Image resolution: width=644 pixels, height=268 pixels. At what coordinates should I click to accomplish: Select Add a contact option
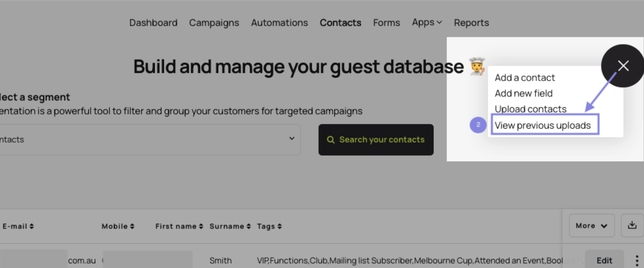[x=525, y=78]
